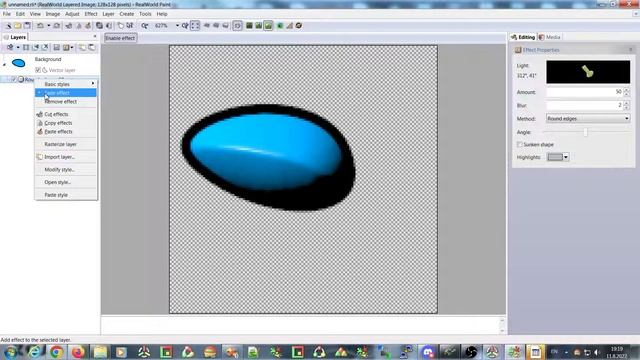Open the Adjust menu in menu bar
This screenshot has height=360, width=640.
[72, 14]
